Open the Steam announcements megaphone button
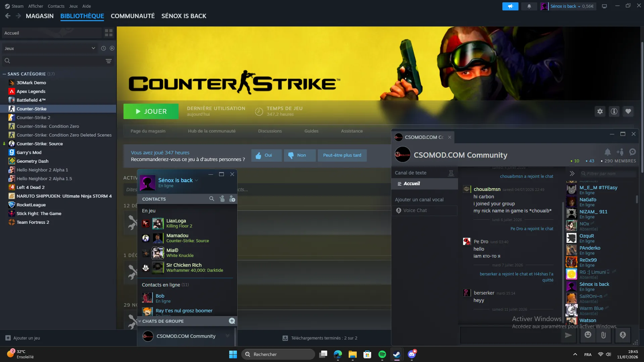 click(x=510, y=6)
